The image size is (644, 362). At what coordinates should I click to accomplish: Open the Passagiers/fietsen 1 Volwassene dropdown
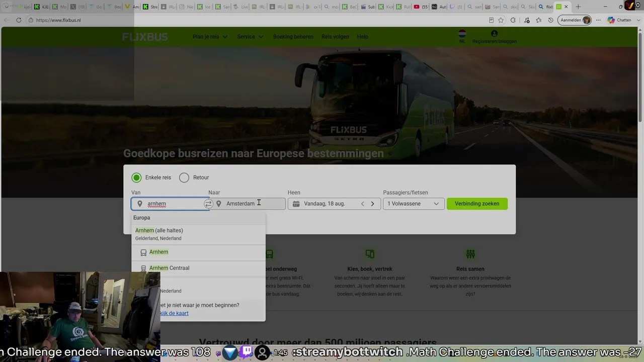pyautogui.click(x=414, y=204)
